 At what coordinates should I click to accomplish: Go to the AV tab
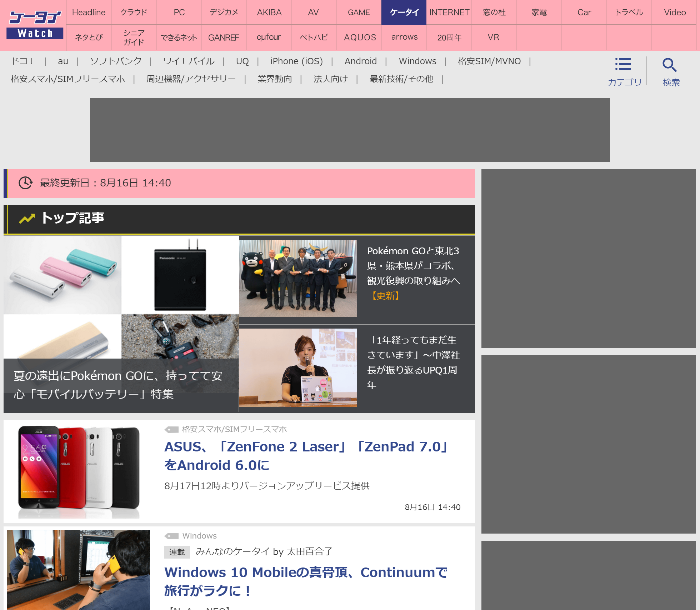point(314,12)
